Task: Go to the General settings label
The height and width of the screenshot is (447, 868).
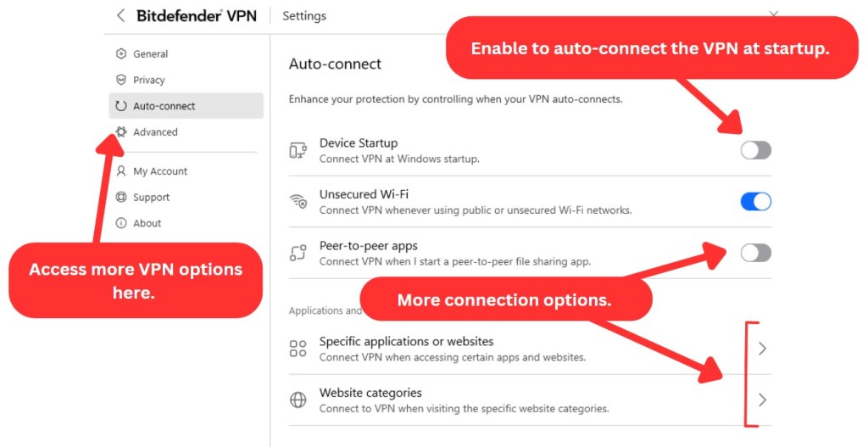Action: [150, 54]
